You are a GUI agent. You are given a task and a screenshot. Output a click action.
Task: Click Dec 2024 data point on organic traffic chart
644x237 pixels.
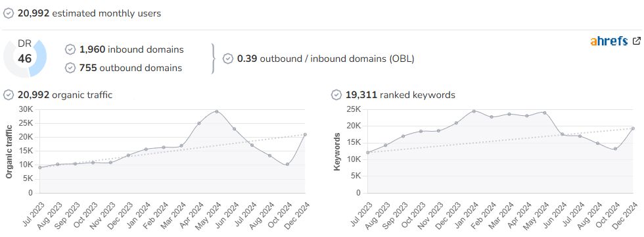coord(305,134)
